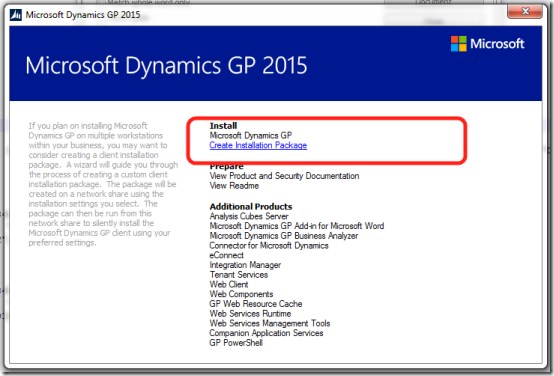This screenshot has width=554, height=376.
Task: Choose Web Services Management Tools
Action: [270, 323]
